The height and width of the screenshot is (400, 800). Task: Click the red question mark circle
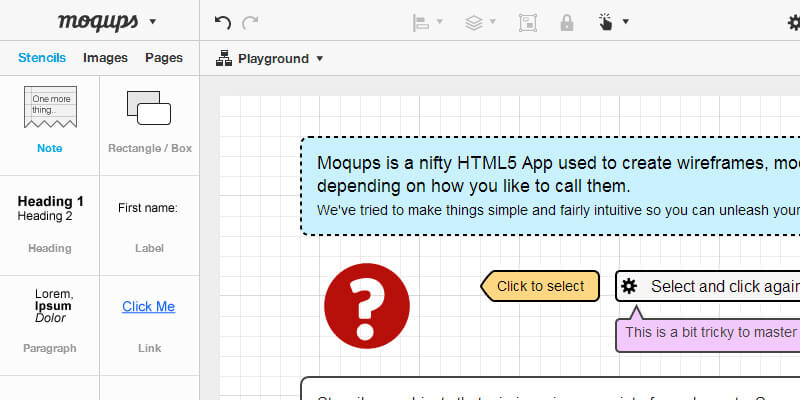tap(367, 306)
